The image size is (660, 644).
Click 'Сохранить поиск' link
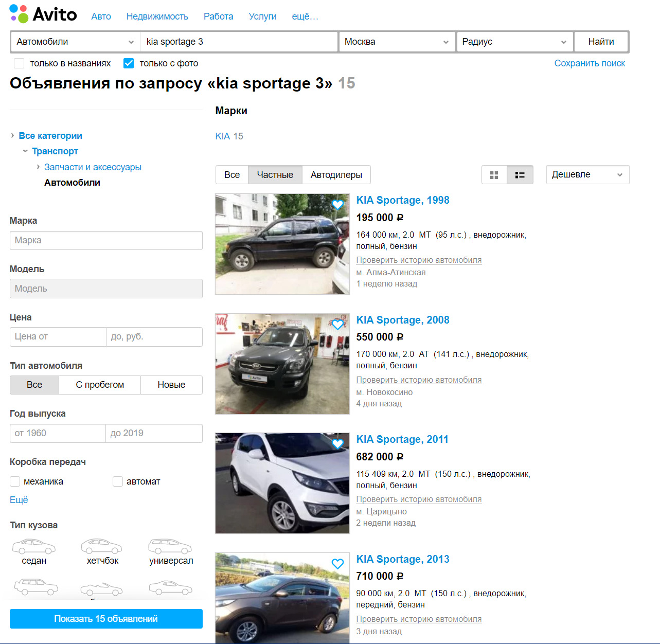pyautogui.click(x=590, y=63)
